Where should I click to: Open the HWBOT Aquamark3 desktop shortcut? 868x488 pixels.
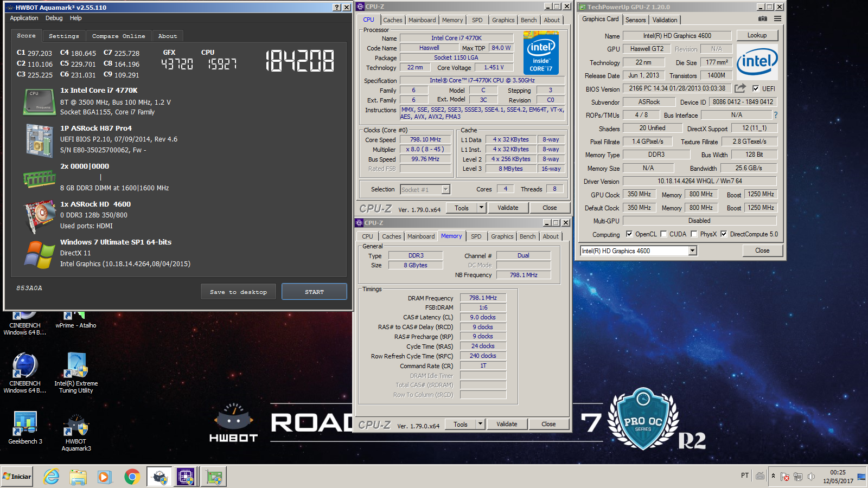click(x=76, y=432)
